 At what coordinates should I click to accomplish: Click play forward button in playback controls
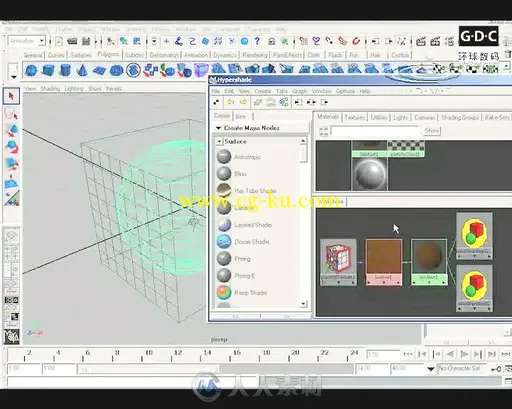click(x=464, y=354)
